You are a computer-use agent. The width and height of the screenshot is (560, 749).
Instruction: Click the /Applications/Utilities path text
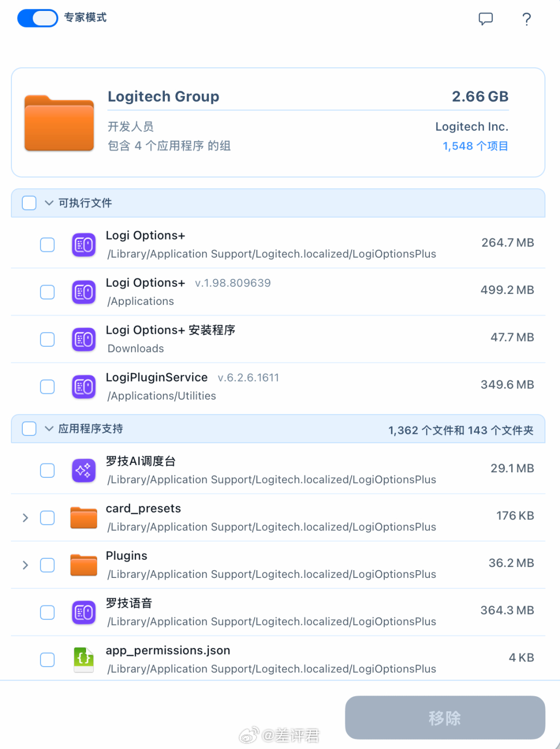coord(162,396)
